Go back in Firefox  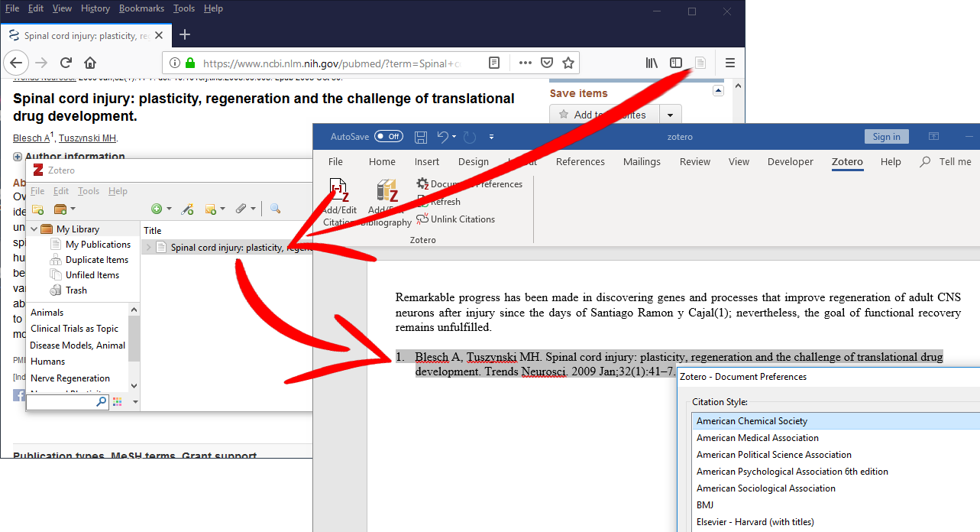click(x=17, y=63)
